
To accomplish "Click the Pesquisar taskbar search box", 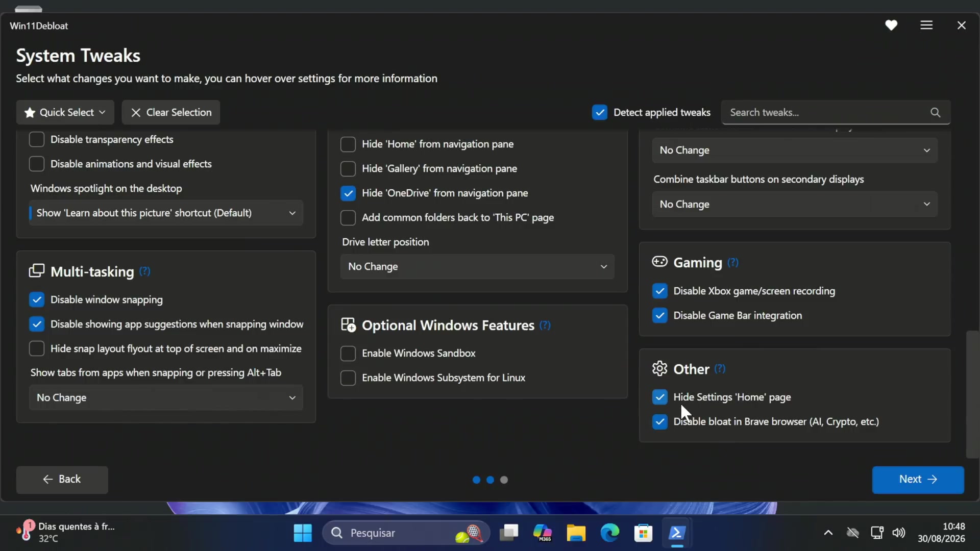I will (406, 533).
